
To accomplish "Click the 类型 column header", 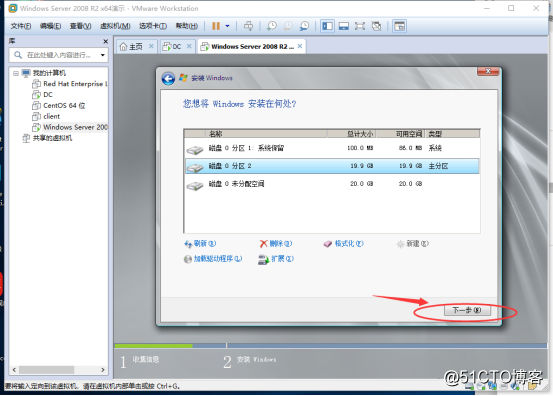I will tap(452, 134).
